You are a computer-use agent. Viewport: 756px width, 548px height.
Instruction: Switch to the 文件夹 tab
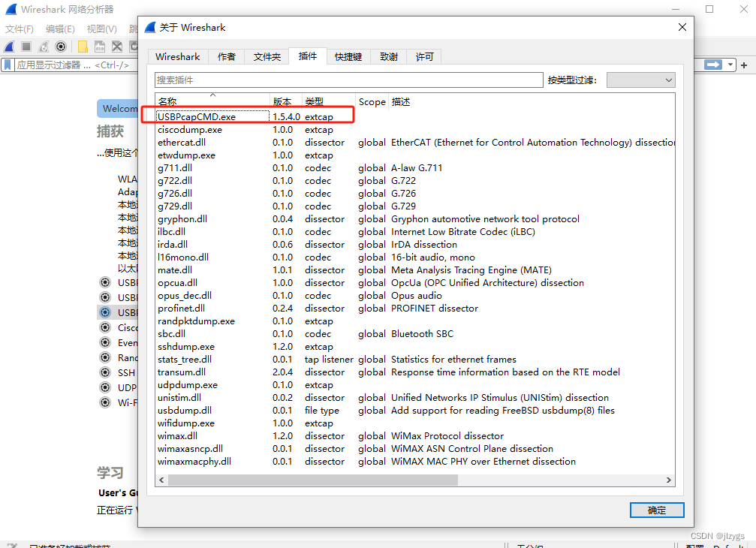pyautogui.click(x=267, y=57)
